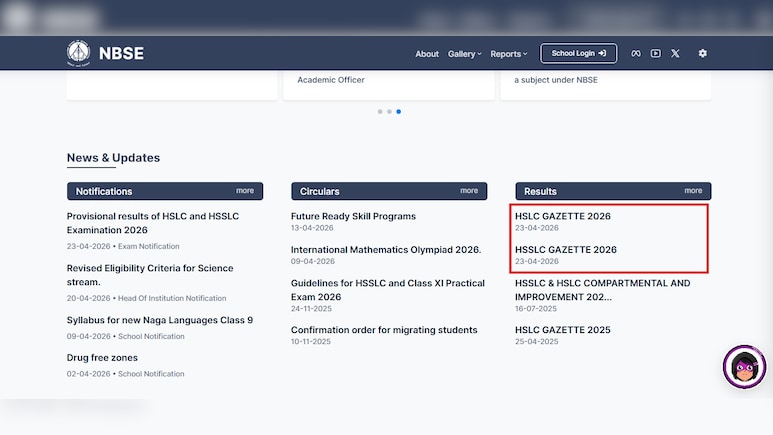This screenshot has height=435, width=773.
Task: Click the News & Updates heading
Action: pyautogui.click(x=113, y=158)
